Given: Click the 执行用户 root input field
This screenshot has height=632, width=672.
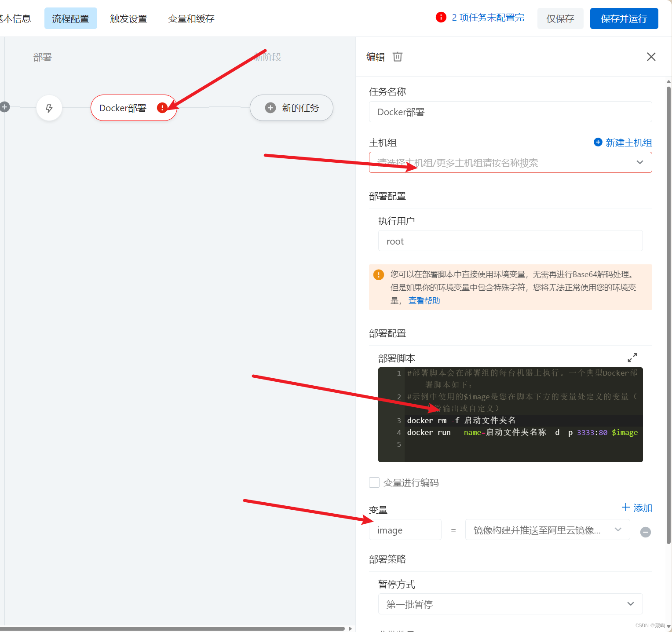Looking at the screenshot, I should click(510, 241).
